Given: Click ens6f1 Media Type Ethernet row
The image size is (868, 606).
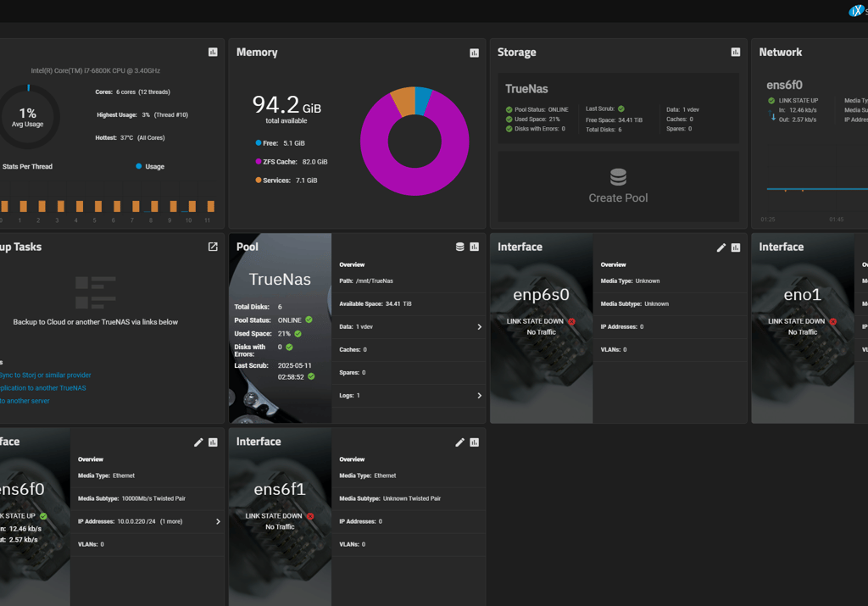Looking at the screenshot, I should tap(409, 476).
